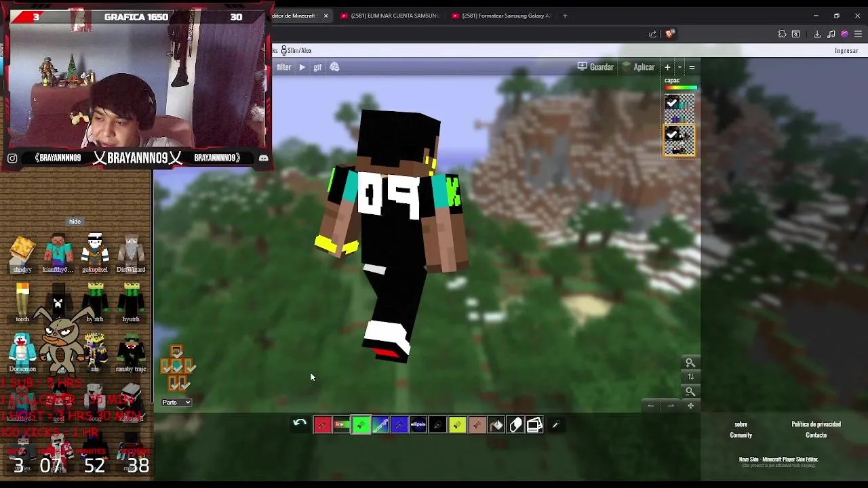
Task: Click Aplicar to apply the skin
Action: 638,67
